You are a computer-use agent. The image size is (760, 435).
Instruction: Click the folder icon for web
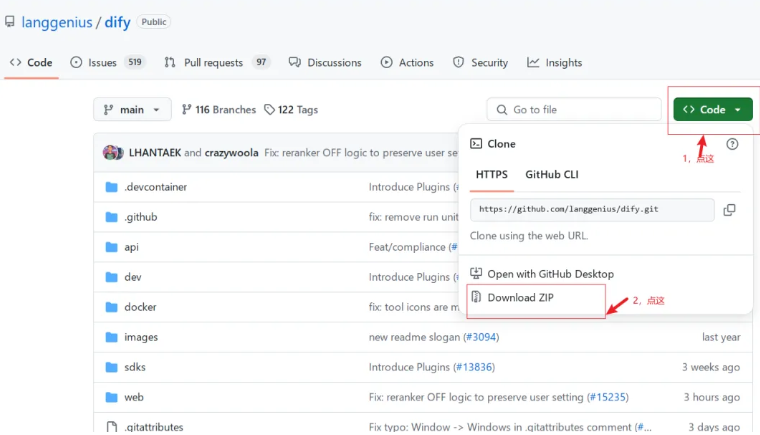coord(111,398)
